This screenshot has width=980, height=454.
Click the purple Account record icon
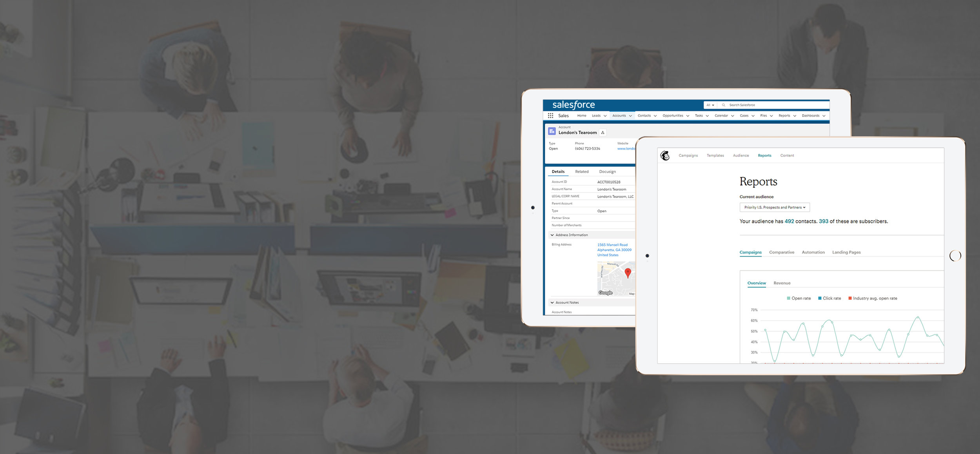552,131
